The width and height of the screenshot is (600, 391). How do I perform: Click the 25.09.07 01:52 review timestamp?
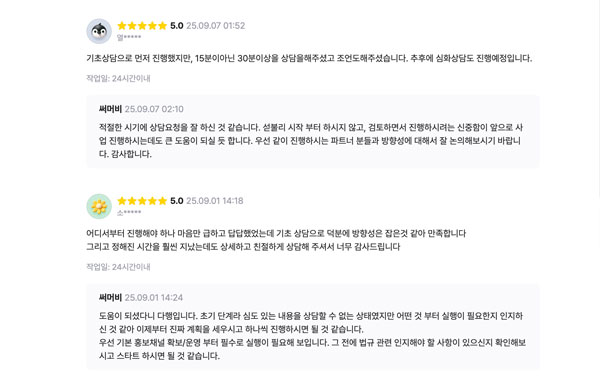215,26
